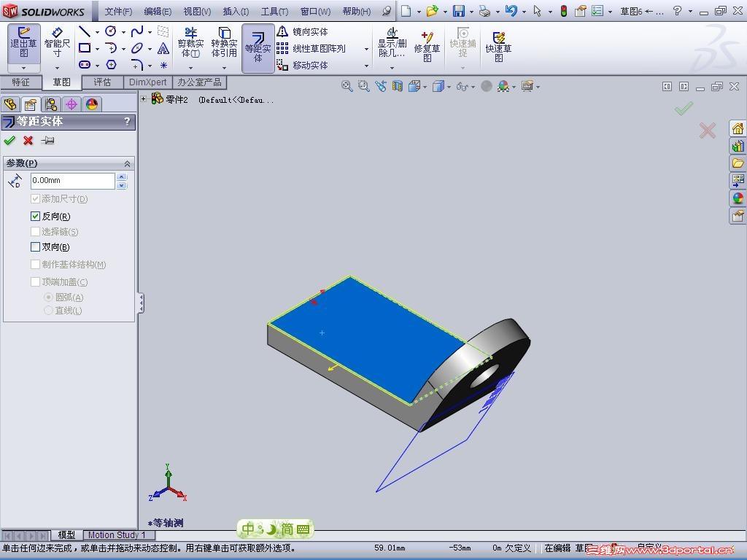Open File Explorer task pane tab

coord(738,163)
